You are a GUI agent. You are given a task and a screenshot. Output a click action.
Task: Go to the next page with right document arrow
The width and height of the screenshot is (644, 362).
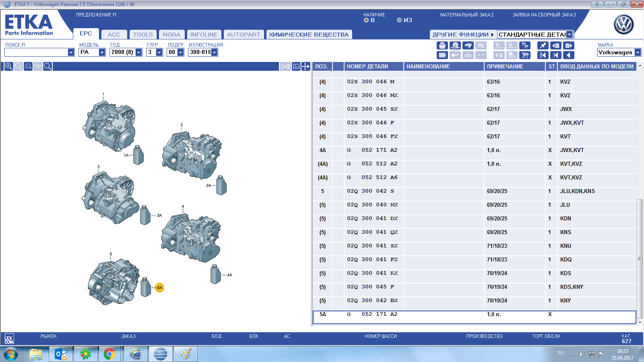click(569, 45)
